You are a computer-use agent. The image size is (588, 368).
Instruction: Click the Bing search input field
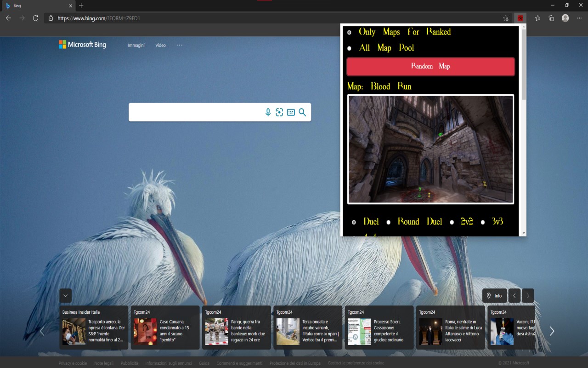click(195, 112)
